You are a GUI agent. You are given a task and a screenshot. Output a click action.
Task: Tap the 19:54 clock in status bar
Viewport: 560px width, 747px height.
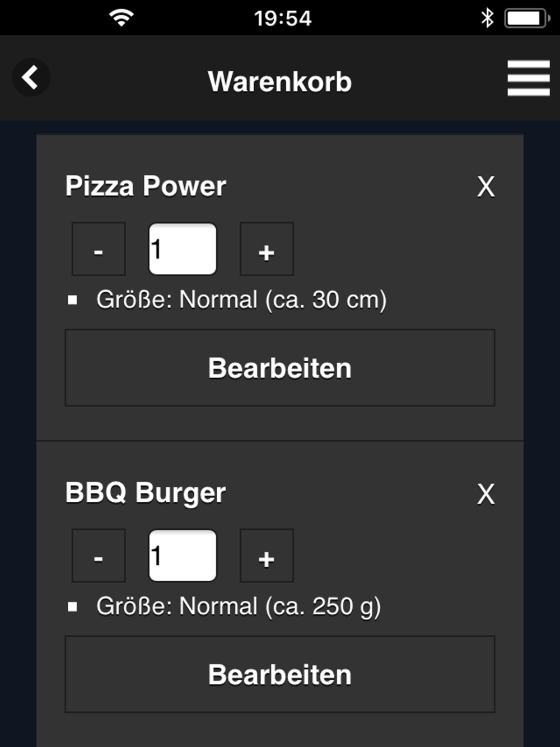point(282,18)
